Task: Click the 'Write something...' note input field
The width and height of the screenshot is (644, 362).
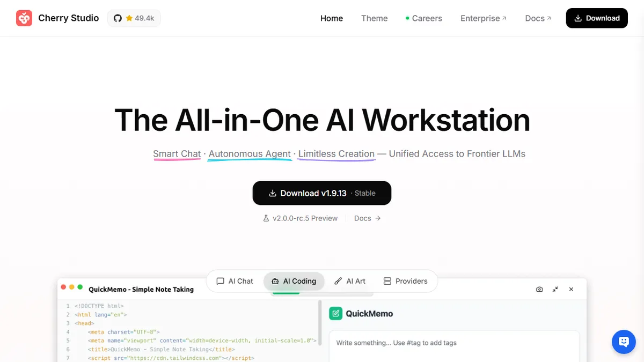Action: [x=455, y=346]
